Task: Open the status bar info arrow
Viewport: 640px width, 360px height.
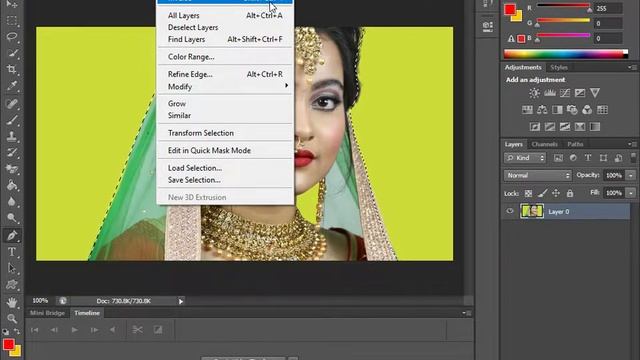Action: [x=181, y=301]
